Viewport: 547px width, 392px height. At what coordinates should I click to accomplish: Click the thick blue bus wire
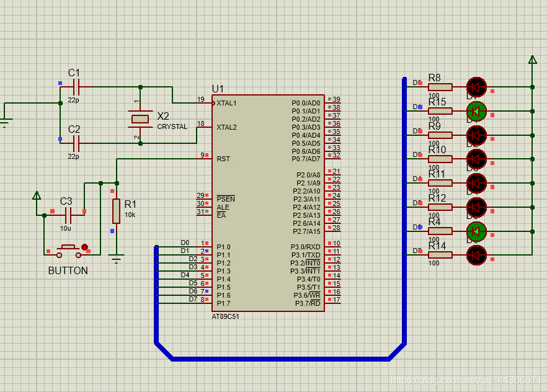coord(279,359)
